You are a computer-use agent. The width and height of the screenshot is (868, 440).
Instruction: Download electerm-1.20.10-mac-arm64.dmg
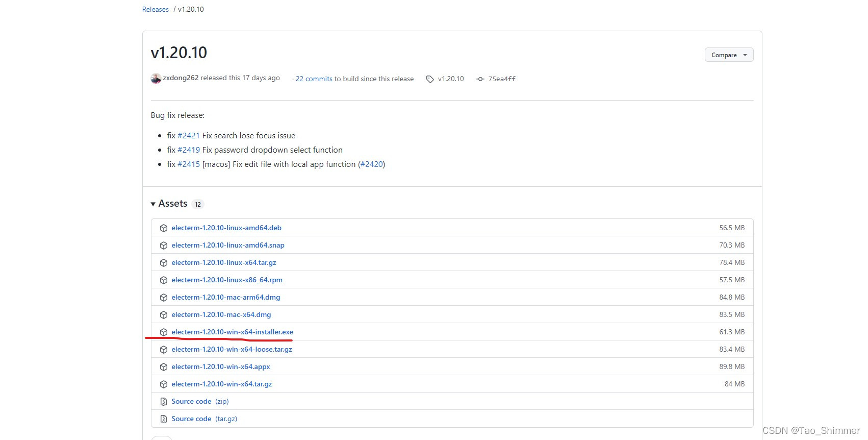pyautogui.click(x=226, y=297)
